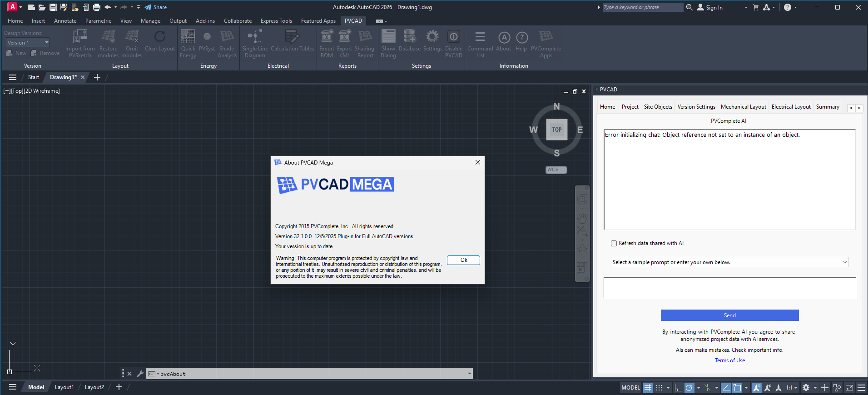Close the About PVCAD Mega dialog

pyautogui.click(x=477, y=162)
